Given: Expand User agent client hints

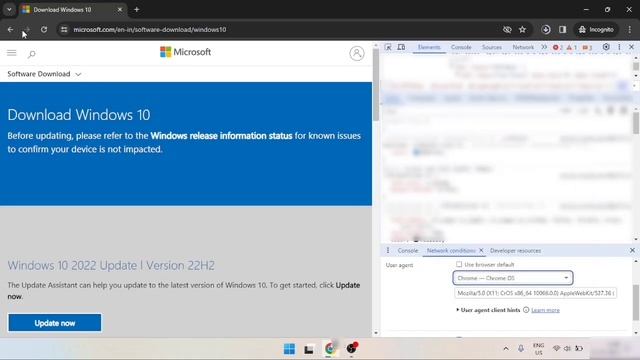Looking at the screenshot, I should (489, 310).
